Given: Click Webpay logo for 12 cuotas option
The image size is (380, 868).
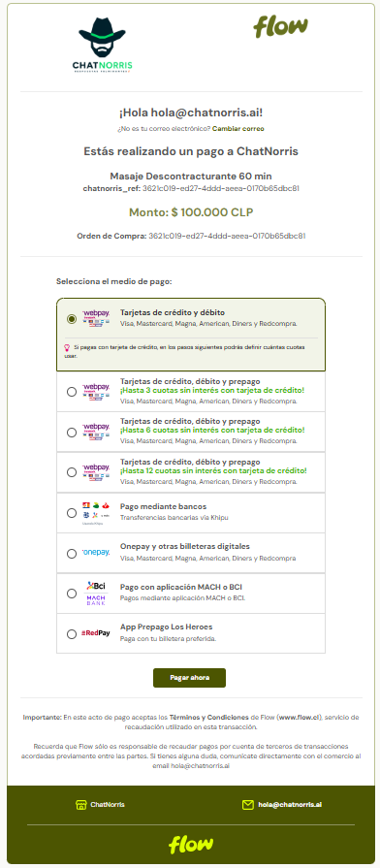Looking at the screenshot, I should 96,471.
